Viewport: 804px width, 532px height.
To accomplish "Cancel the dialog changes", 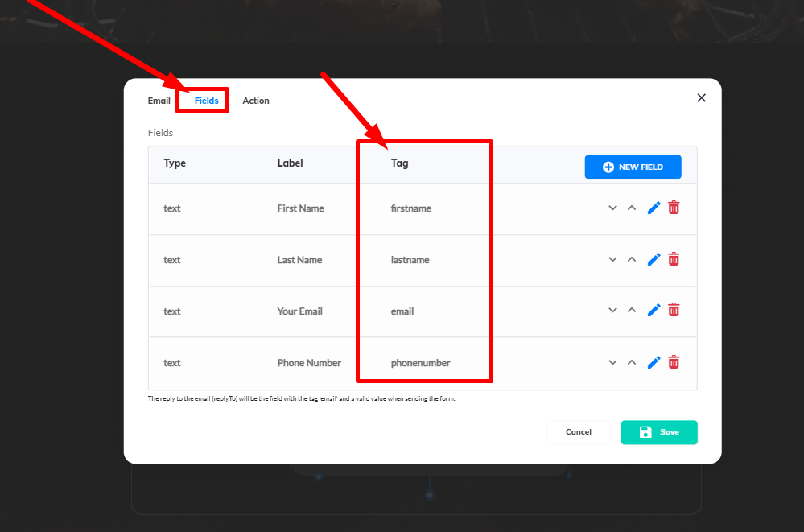I will 578,432.
